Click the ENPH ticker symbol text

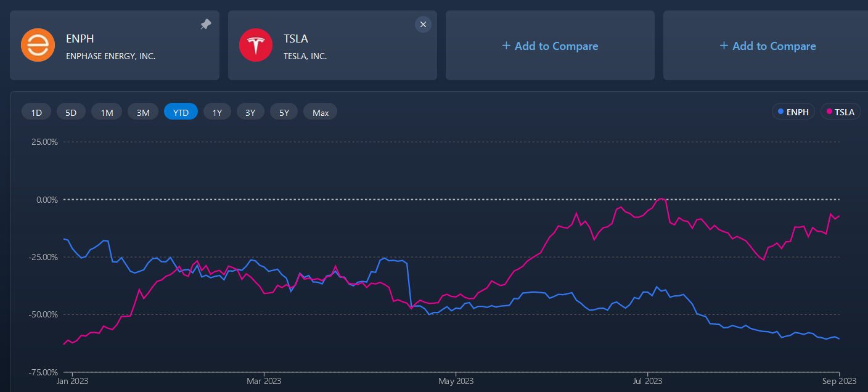(x=80, y=39)
